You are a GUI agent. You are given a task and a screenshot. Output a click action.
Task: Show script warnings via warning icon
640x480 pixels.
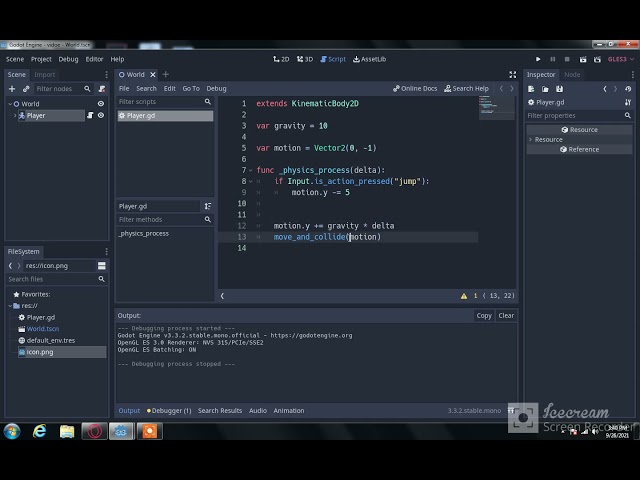(464, 296)
